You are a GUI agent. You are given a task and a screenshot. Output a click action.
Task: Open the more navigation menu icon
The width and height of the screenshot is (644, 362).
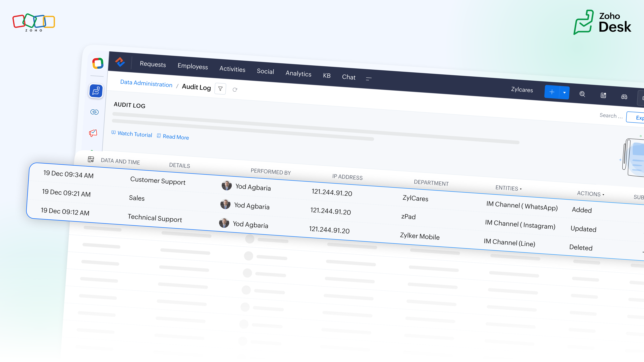pos(369,79)
